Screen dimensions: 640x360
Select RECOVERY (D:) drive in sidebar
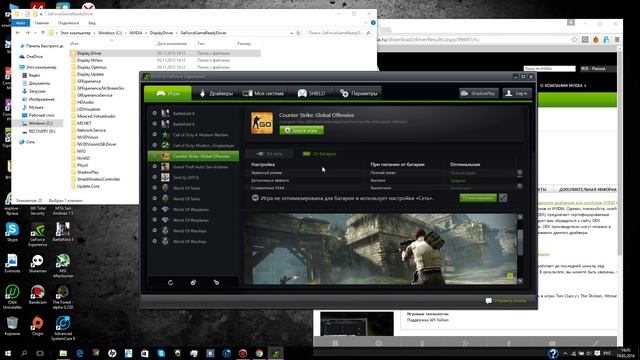tap(42, 131)
